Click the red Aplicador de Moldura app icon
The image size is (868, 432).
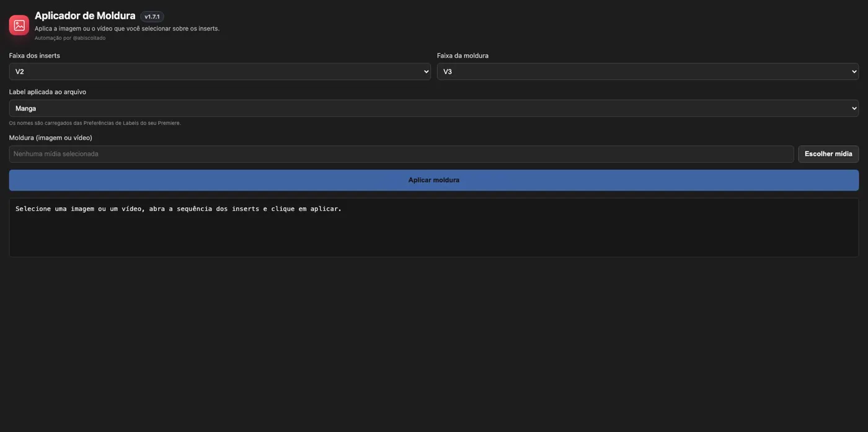tap(19, 25)
